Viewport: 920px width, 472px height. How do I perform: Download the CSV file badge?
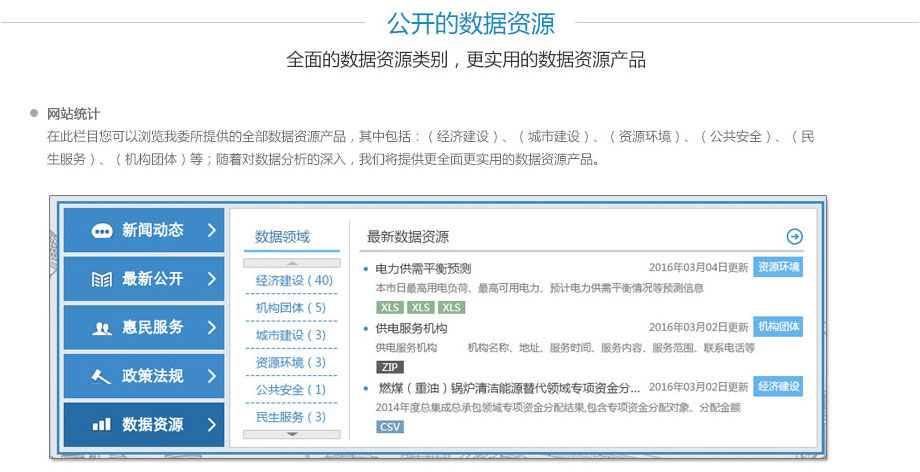tap(390, 427)
